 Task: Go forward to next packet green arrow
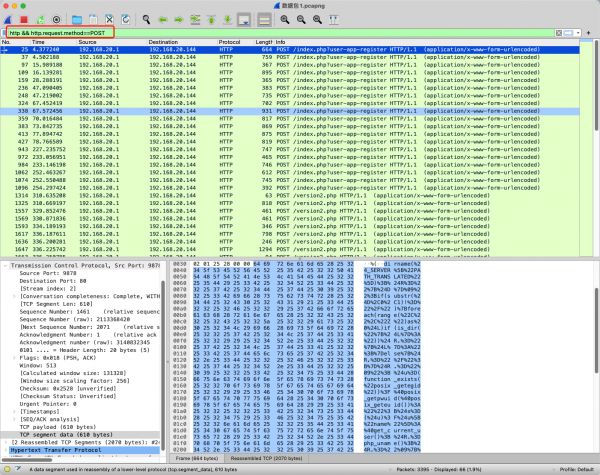click(x=179, y=20)
